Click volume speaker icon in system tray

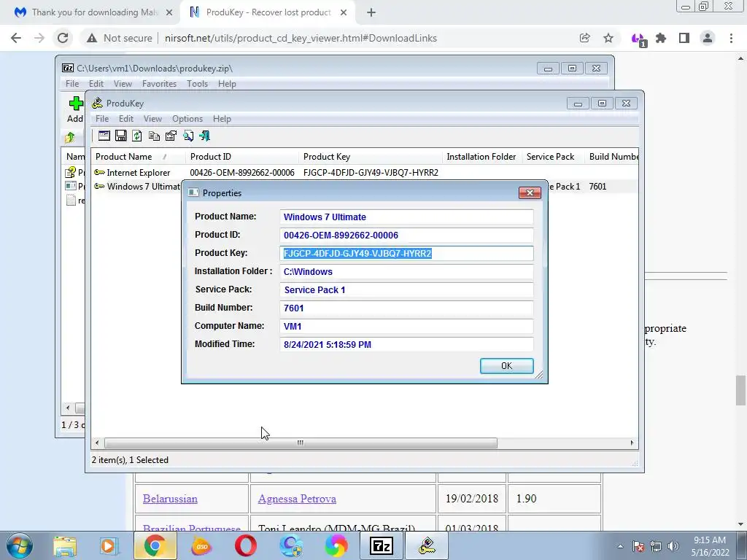coord(673,546)
